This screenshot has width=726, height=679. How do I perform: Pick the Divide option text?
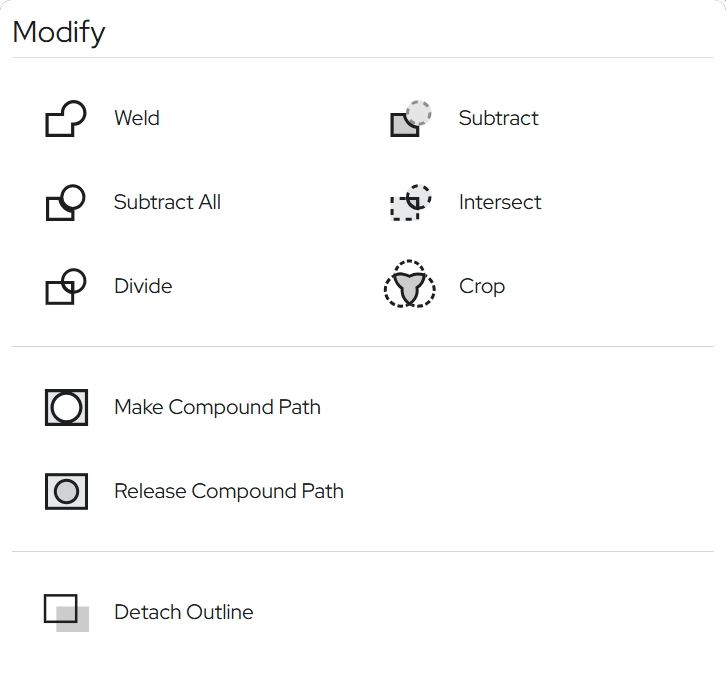[x=143, y=286]
